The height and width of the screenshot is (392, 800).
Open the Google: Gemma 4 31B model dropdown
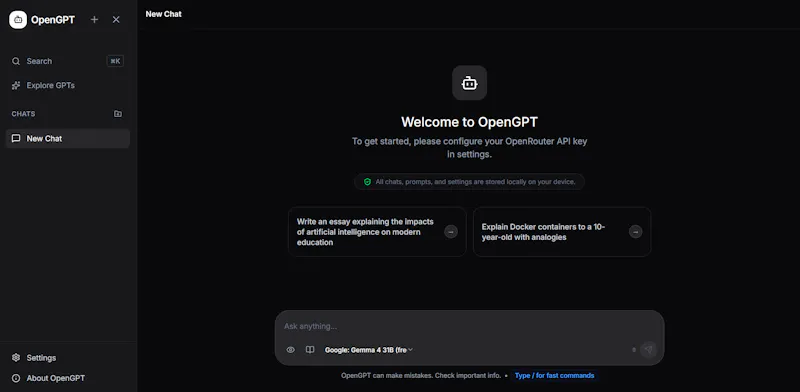pos(369,350)
